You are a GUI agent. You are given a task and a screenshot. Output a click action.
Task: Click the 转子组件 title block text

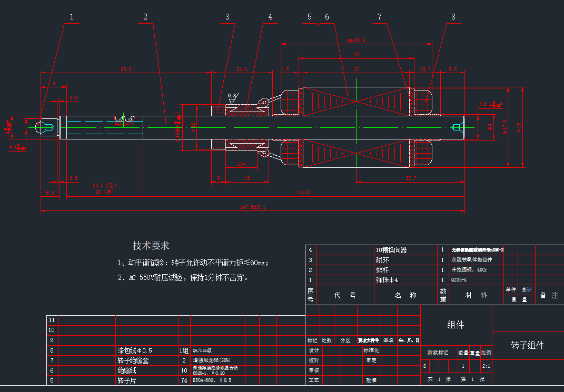pyautogui.click(x=527, y=344)
